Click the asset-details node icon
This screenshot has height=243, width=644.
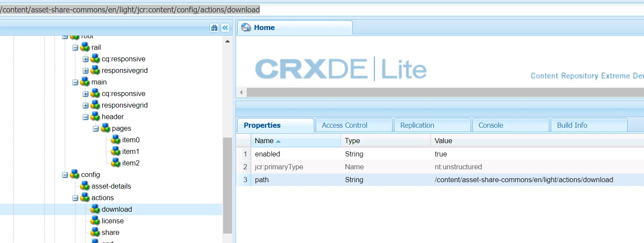(85, 186)
